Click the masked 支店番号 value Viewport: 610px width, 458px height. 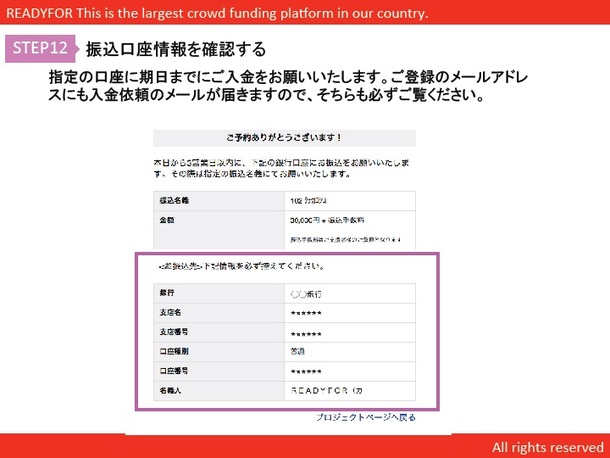[x=305, y=333]
